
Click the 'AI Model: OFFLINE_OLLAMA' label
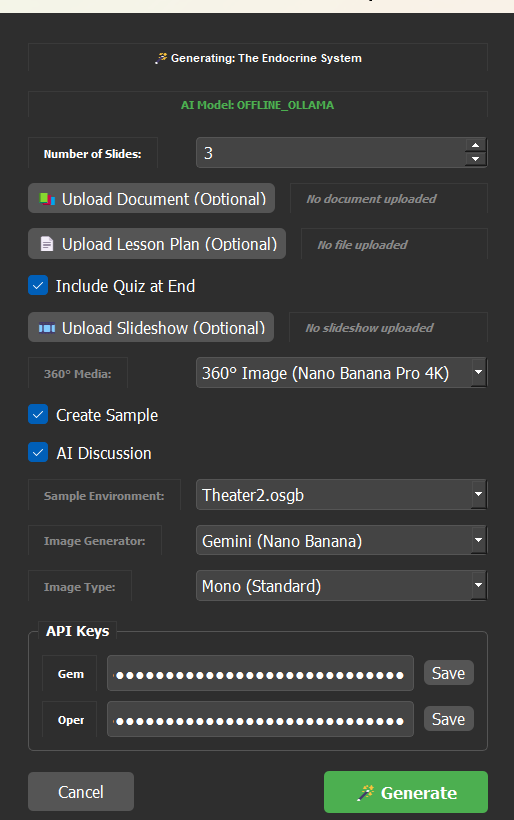click(257, 105)
